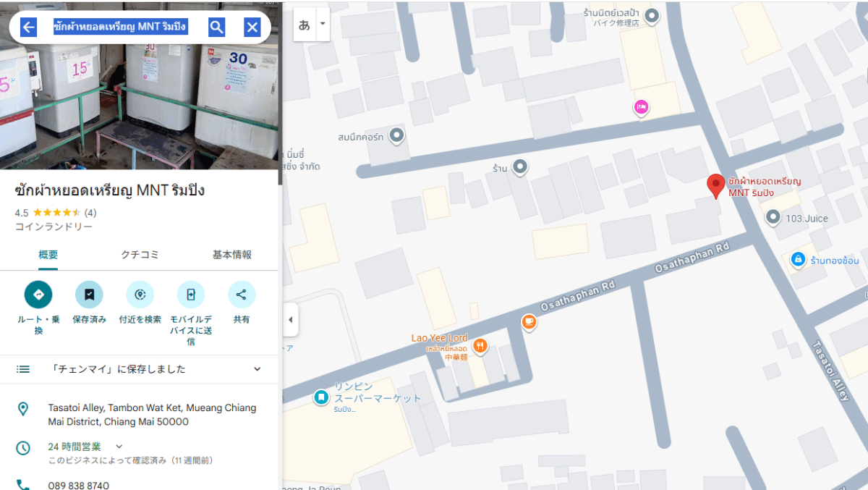Send to mobile device icon
Viewport: 868px width, 490px height.
click(191, 295)
